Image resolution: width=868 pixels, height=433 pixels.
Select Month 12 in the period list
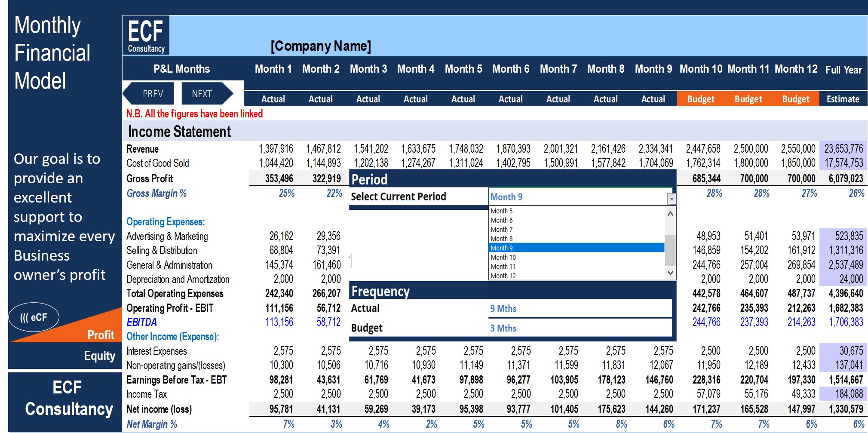(x=503, y=276)
